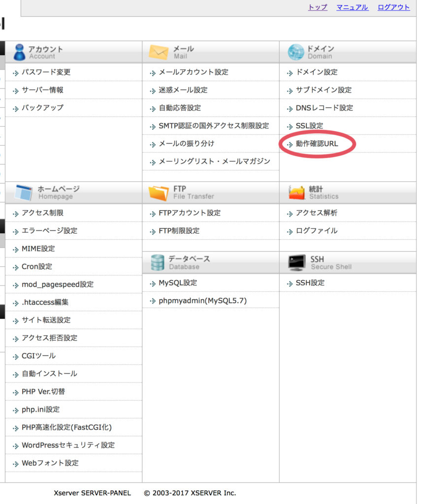Select メールアカウント設定 menu item
This screenshot has width=421, height=504.
pos(194,72)
